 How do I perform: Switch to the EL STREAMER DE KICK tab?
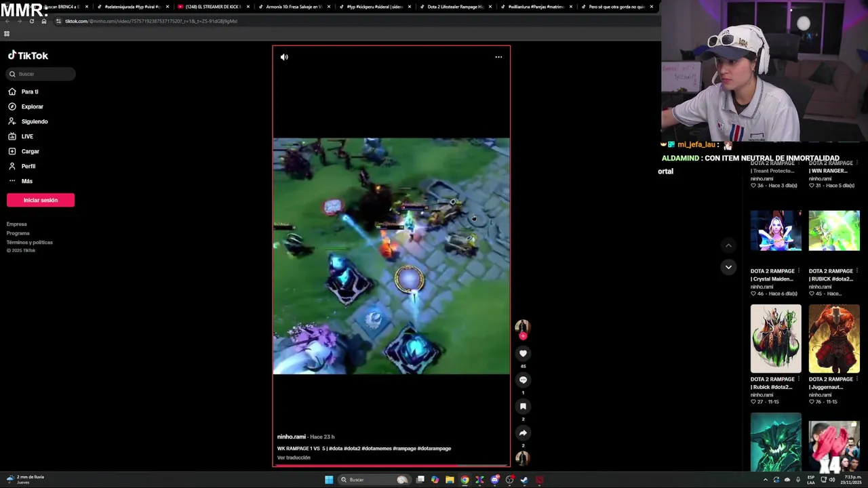[x=213, y=7]
